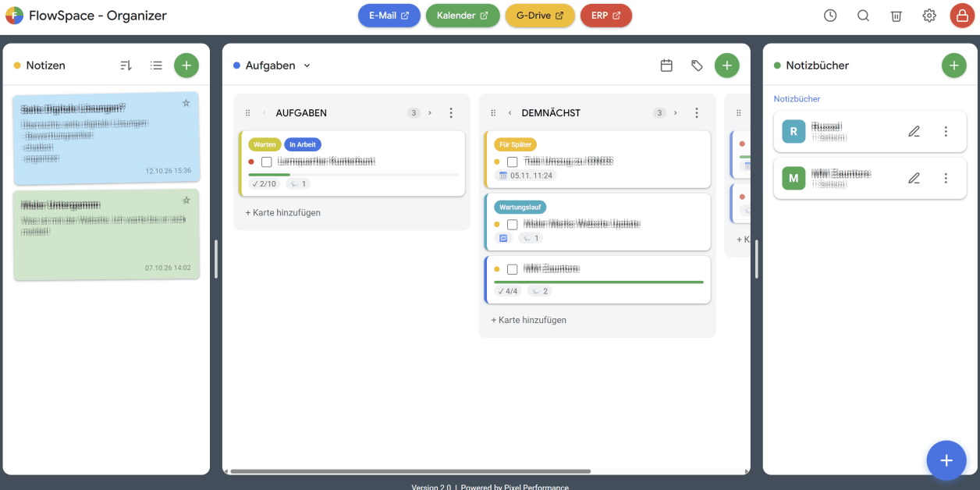Check the task with 4/4 progress
This screenshot has width=980, height=490.
pyautogui.click(x=513, y=269)
